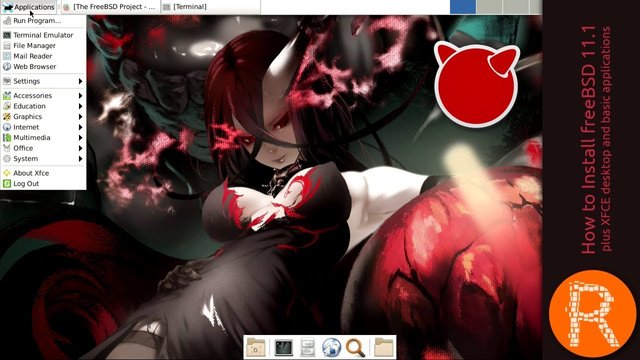Expand the System submenu
640x360 pixels.
pos(43,159)
